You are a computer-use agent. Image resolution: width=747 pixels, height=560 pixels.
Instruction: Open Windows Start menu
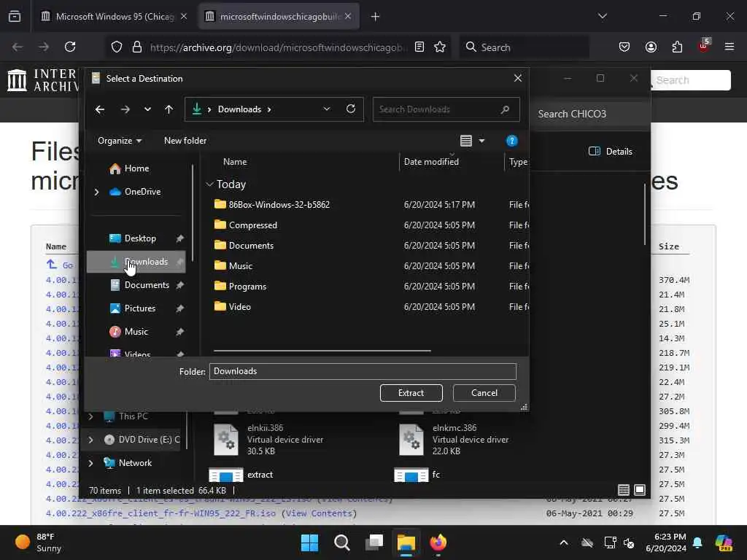coord(309,542)
